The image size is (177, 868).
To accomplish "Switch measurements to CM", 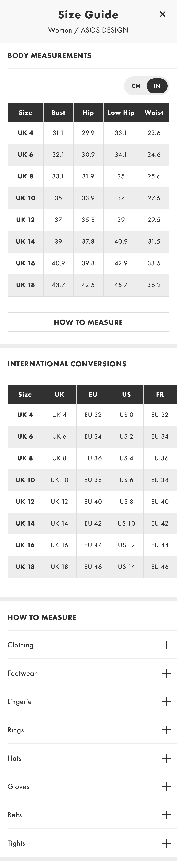I will (x=136, y=86).
